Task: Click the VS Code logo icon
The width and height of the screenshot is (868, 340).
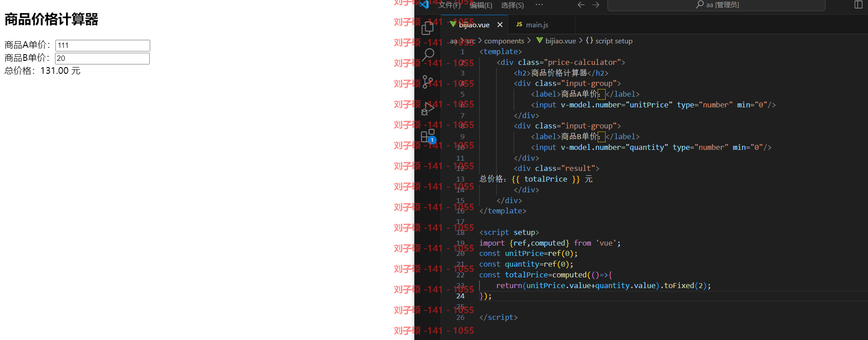Action: click(x=425, y=5)
